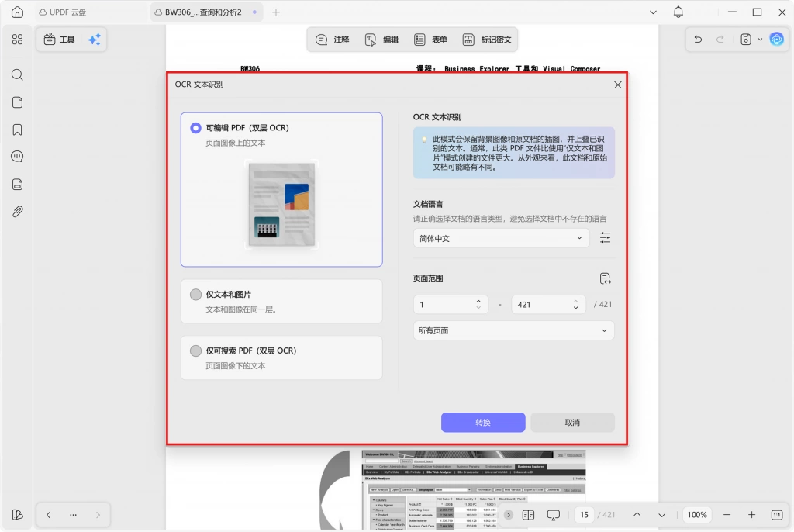The image size is (794, 532).
Task: Undo the last action
Action: 698,39
